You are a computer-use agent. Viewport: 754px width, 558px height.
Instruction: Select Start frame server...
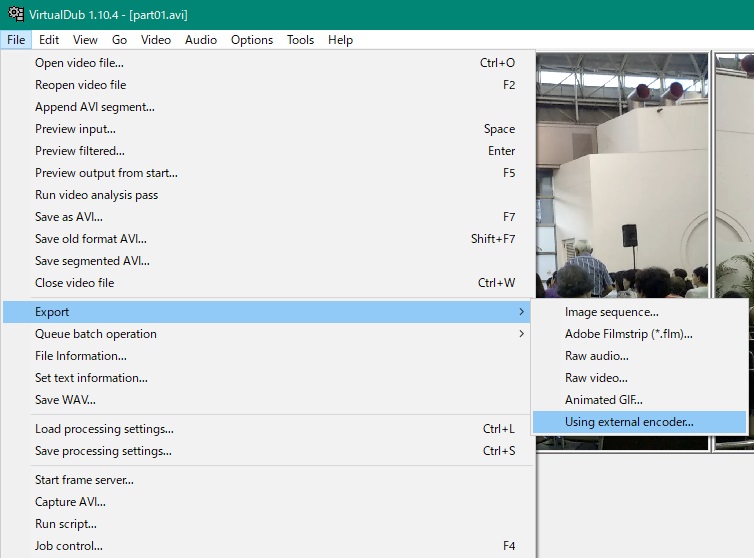(x=268, y=480)
